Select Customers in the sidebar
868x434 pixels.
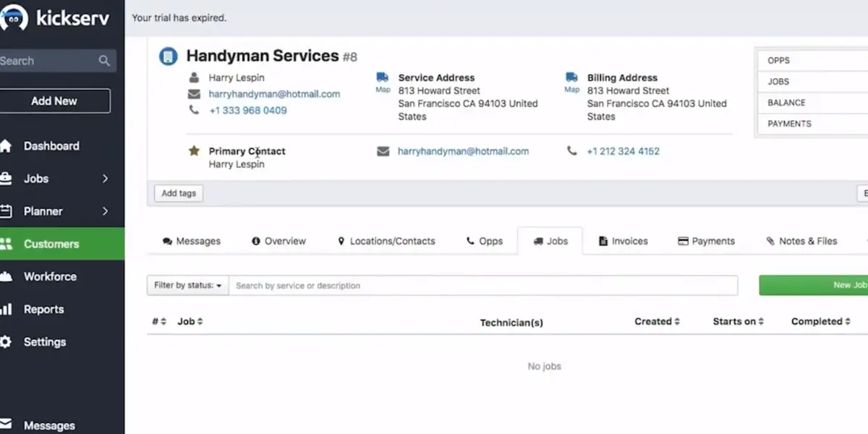click(62, 244)
